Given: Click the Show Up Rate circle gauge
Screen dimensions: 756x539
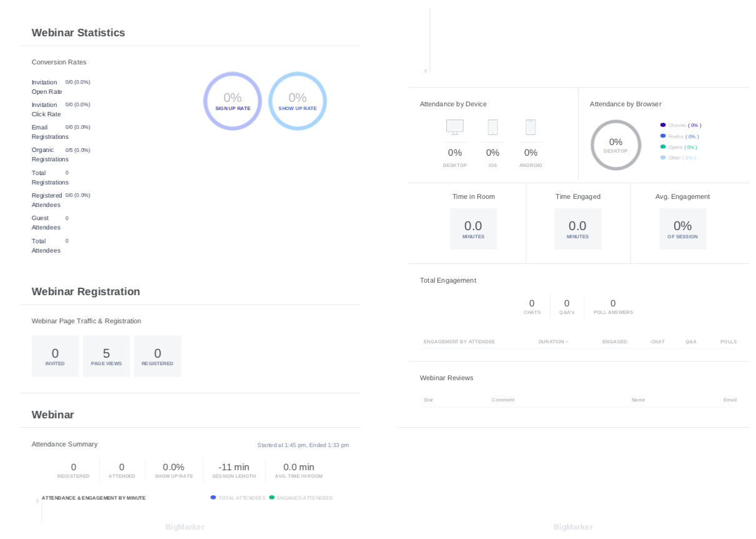Looking at the screenshot, I should tap(297, 101).
